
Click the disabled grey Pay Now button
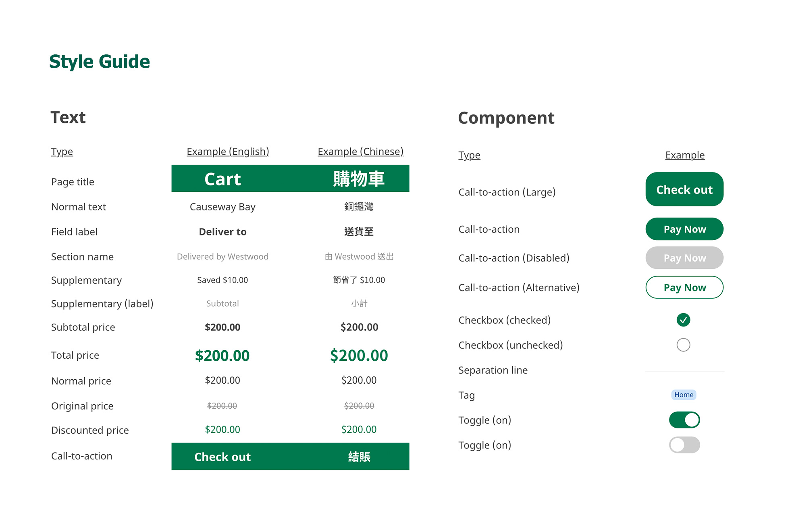684,258
